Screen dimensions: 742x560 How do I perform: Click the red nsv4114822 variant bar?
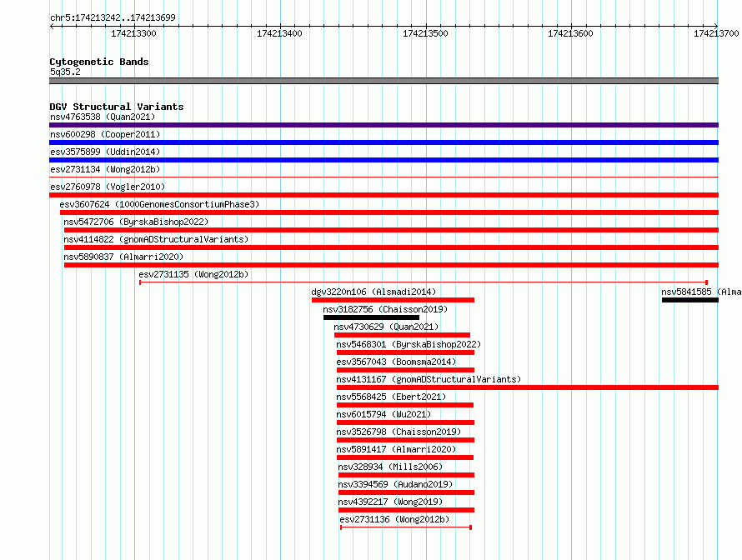point(391,247)
